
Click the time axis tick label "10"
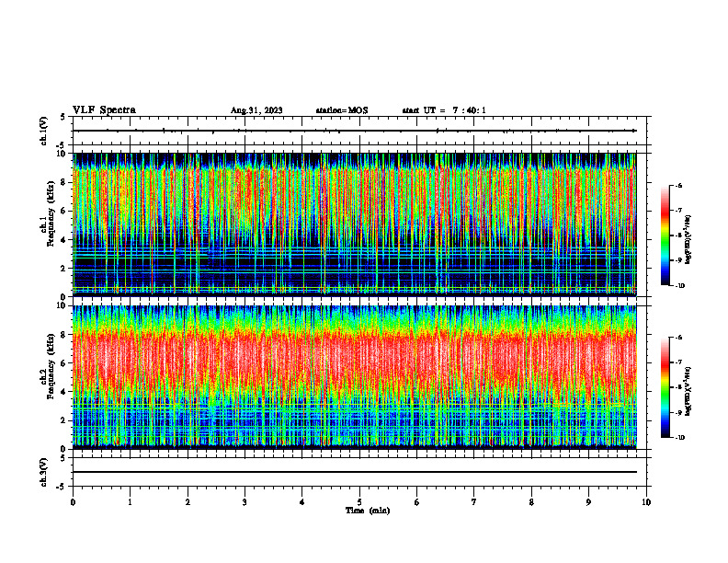coord(646,502)
